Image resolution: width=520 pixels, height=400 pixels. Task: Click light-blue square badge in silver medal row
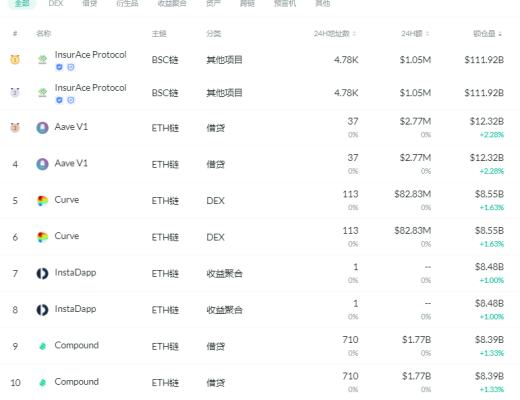71,100
